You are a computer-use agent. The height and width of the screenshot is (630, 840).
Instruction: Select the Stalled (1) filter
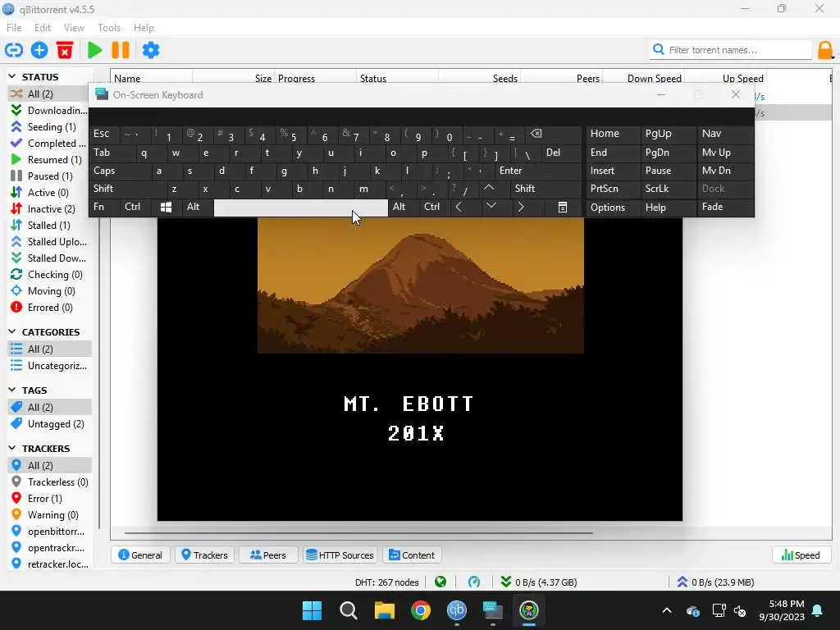pyautogui.click(x=48, y=226)
